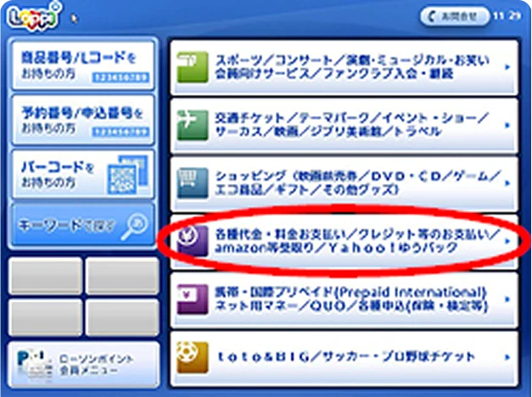Tap the Loppi logo
This screenshot has width=532, height=397.
pos(34,16)
